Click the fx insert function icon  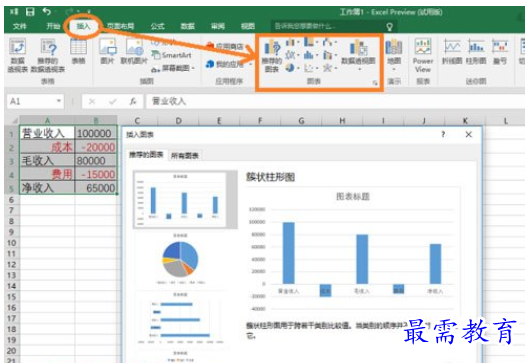(x=133, y=101)
